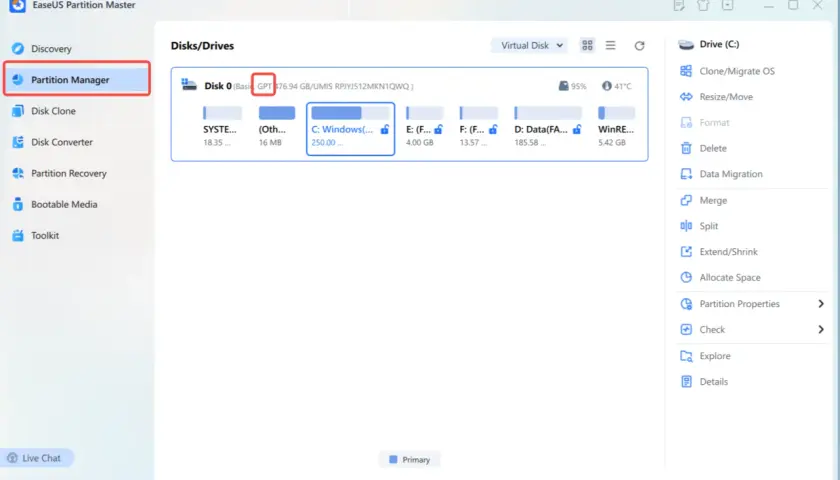Select Partition Manager in sidebar
The image size is (840, 480).
[77, 79]
